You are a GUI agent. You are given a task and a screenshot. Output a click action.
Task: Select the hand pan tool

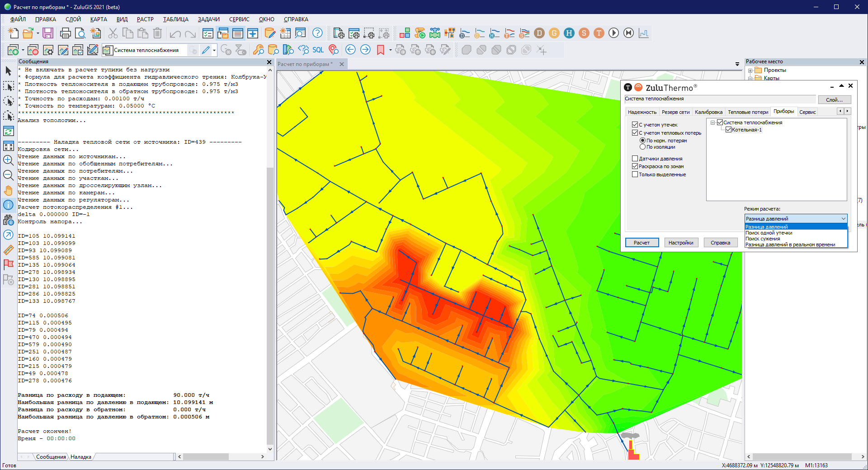coord(8,190)
